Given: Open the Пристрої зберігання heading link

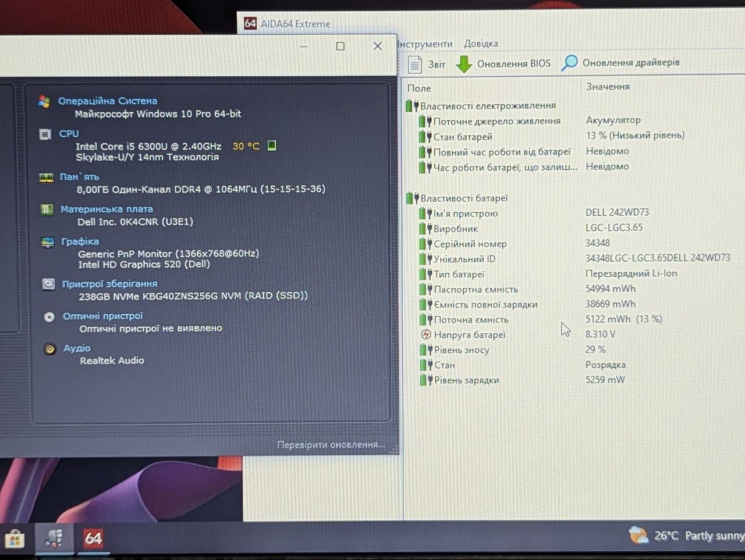Looking at the screenshot, I should pyautogui.click(x=109, y=284).
